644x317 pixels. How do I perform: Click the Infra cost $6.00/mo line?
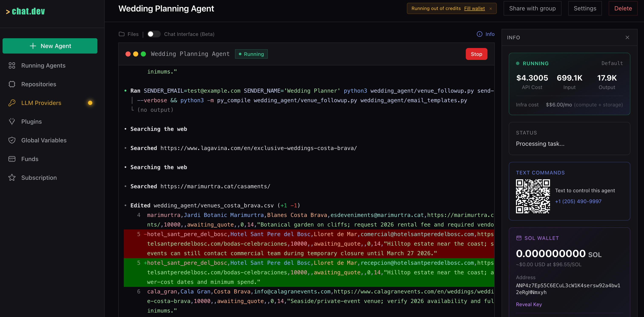569,105
